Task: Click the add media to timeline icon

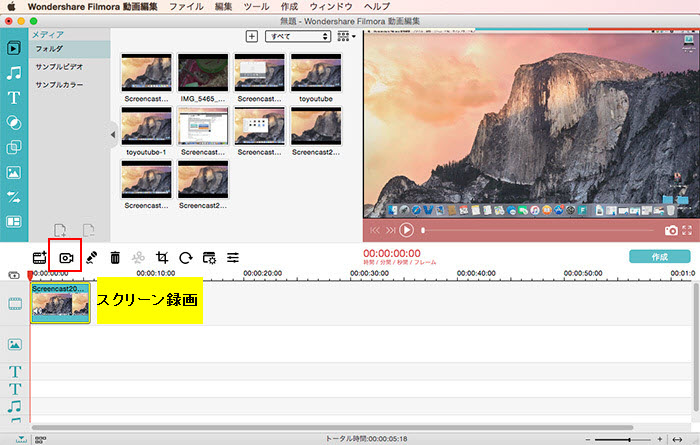Action: coord(40,258)
